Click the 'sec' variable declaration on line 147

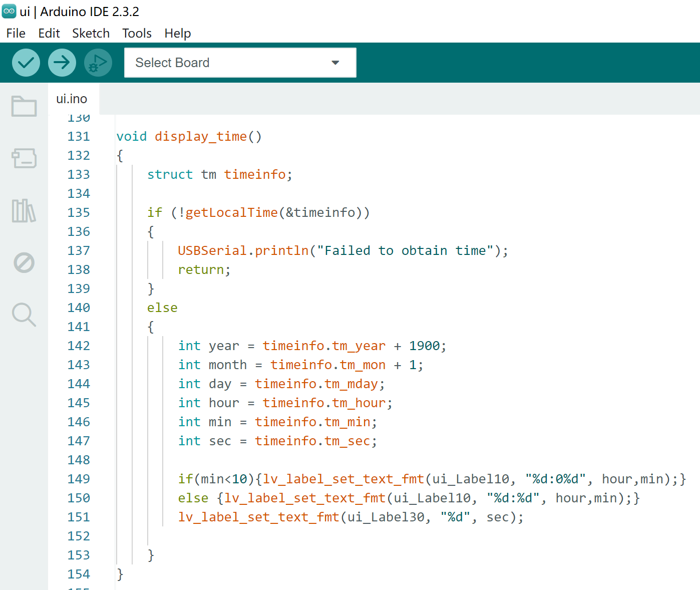point(220,441)
